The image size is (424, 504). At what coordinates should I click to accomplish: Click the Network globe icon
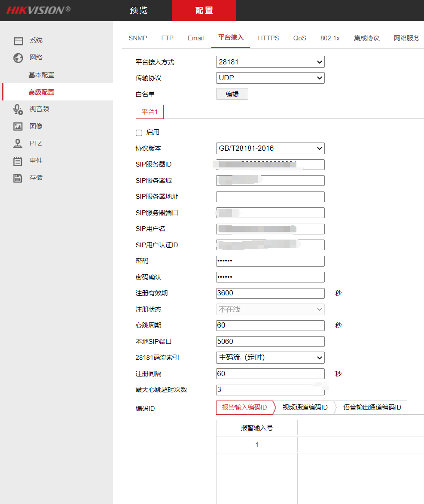point(18,58)
